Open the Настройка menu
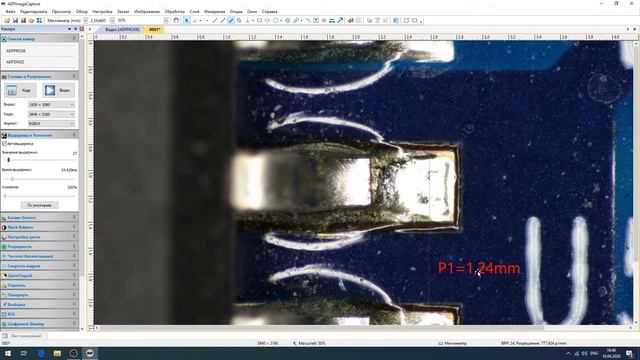Image resolution: width=640 pixels, height=360 pixels. click(102, 11)
